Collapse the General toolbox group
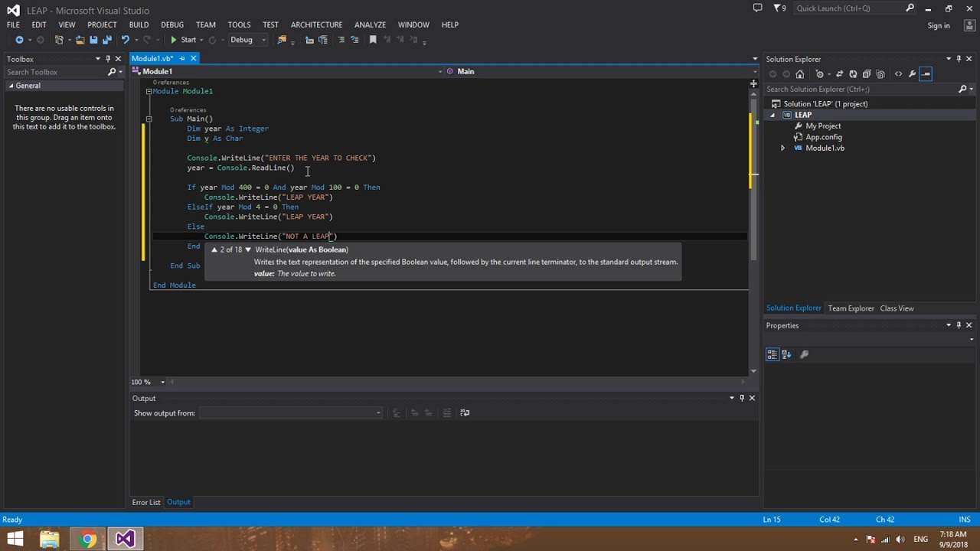 [11, 86]
